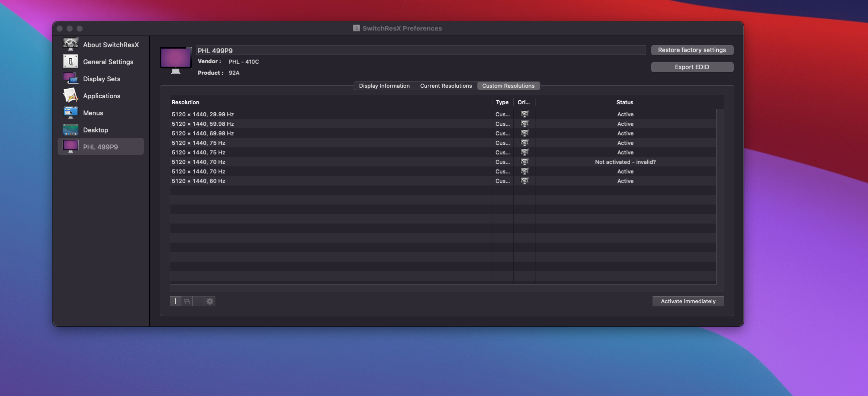868x396 pixels.
Task: Duplicate selected resolution with copy icon
Action: click(x=187, y=301)
